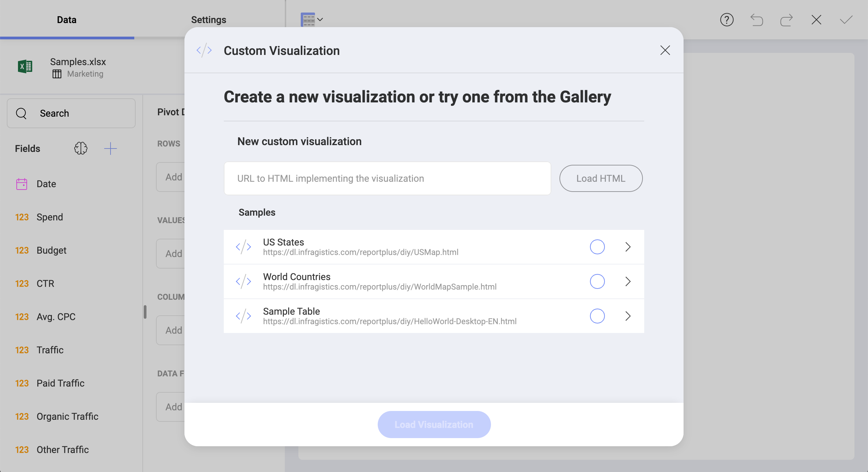
Task: Click the editor discard X icon in top toolbar
Action: click(816, 20)
